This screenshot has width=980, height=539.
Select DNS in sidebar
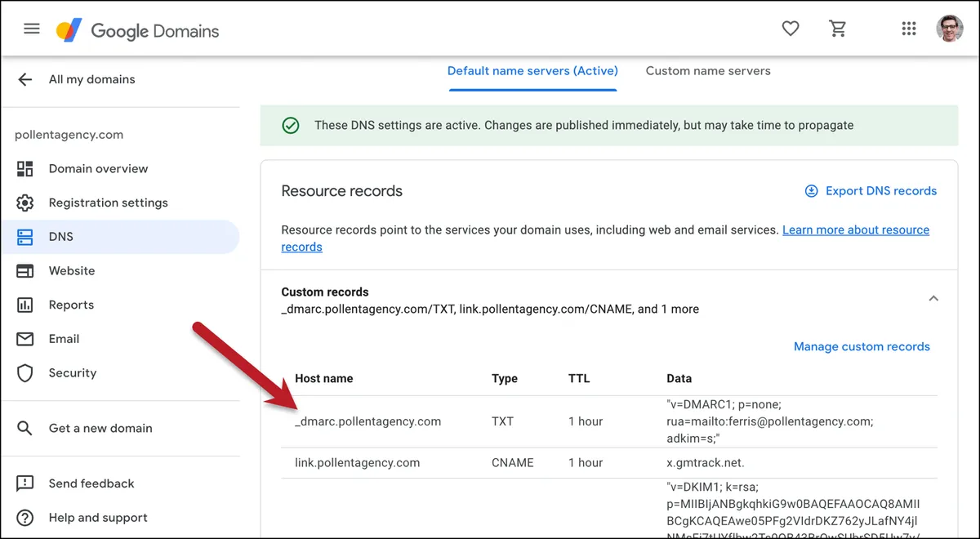(121, 237)
